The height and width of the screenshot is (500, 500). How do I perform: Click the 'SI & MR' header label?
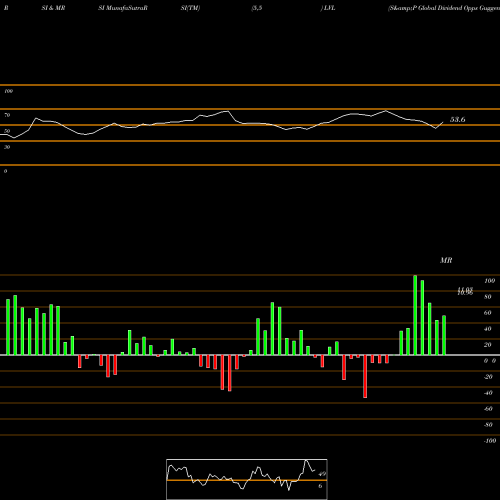pos(53,8)
